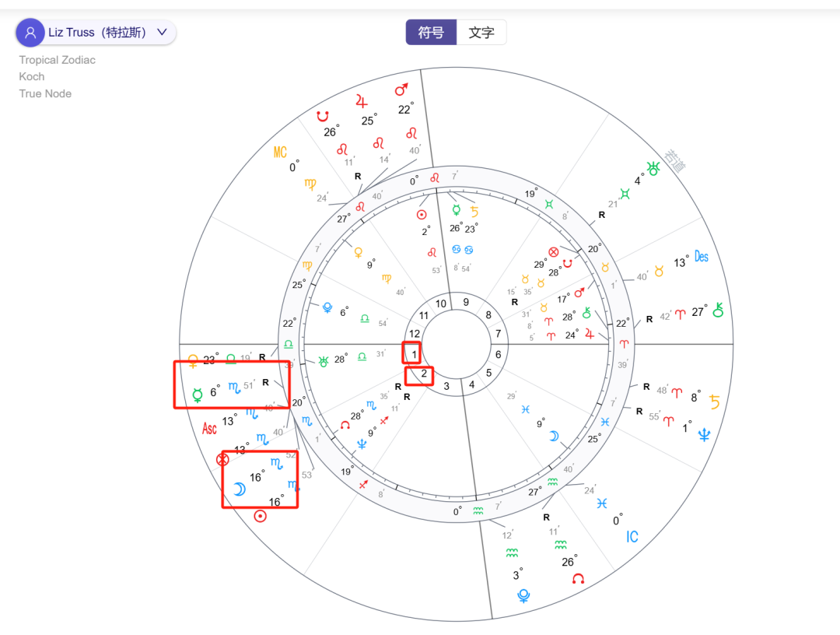Select outer-ring Uranus symbol at 4° Gemini

pos(653,169)
